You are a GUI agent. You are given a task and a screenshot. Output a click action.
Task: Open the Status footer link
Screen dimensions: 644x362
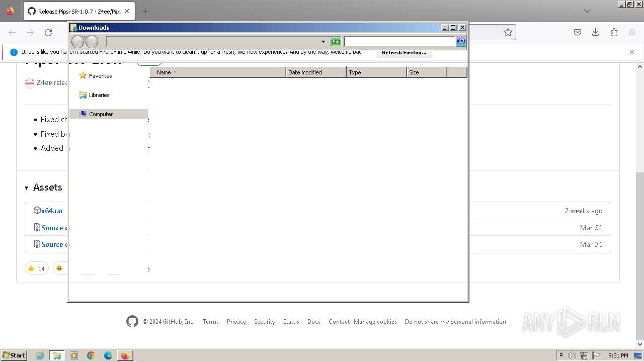pyautogui.click(x=291, y=322)
